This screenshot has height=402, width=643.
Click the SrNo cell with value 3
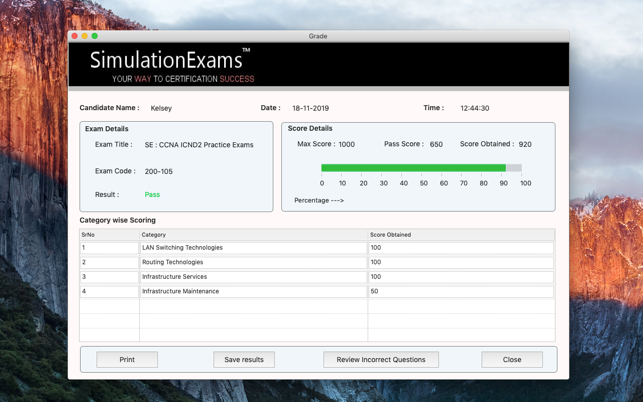(109, 277)
